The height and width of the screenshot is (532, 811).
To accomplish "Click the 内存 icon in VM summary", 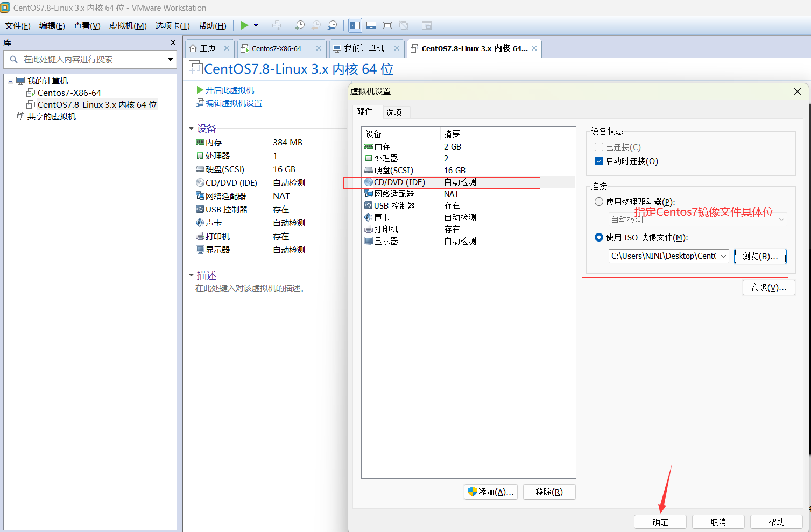I will tap(200, 143).
